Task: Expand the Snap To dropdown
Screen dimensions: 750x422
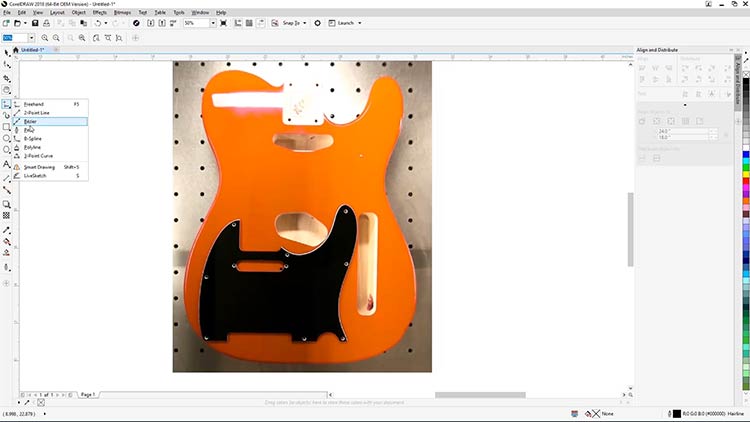Action: [305, 23]
